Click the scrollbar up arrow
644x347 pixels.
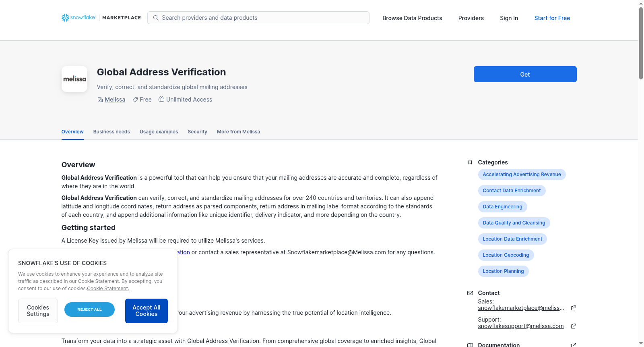coord(641,3)
